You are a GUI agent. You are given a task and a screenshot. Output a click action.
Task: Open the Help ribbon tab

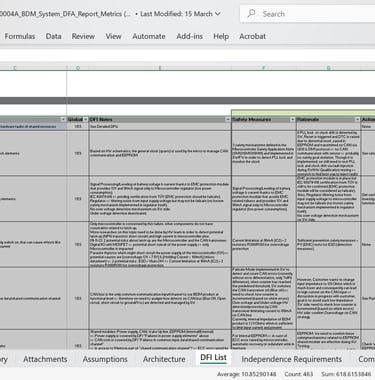[221, 36]
